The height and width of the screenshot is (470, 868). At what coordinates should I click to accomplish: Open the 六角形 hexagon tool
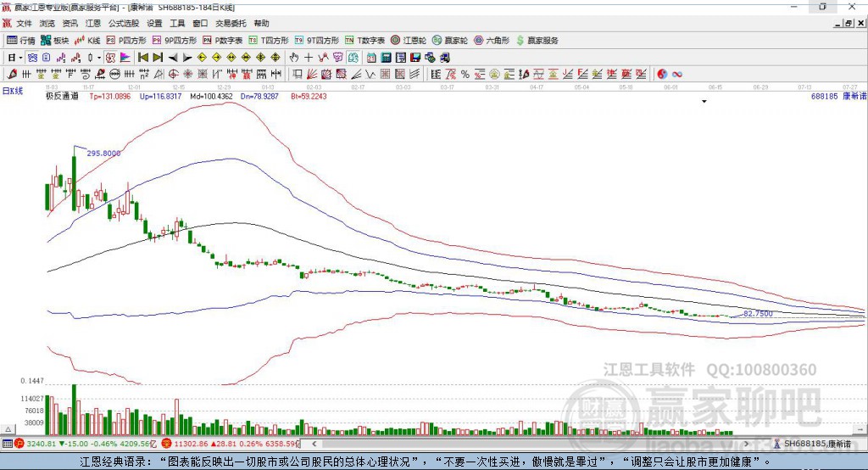point(492,41)
